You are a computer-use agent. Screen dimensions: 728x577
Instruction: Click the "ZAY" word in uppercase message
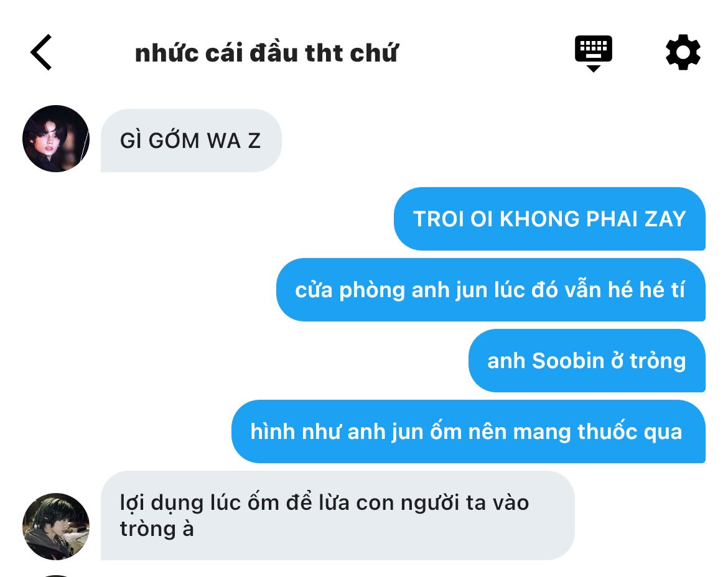point(665,219)
